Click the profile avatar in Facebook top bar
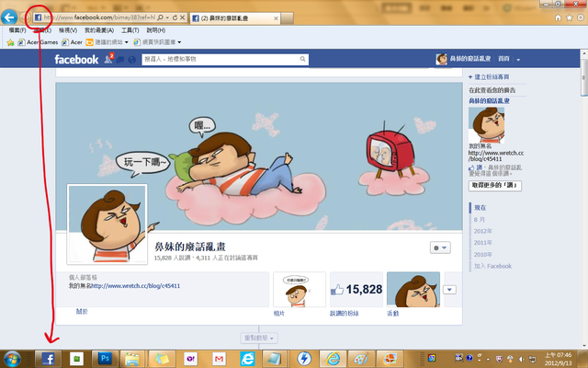588x368 pixels. [x=441, y=59]
